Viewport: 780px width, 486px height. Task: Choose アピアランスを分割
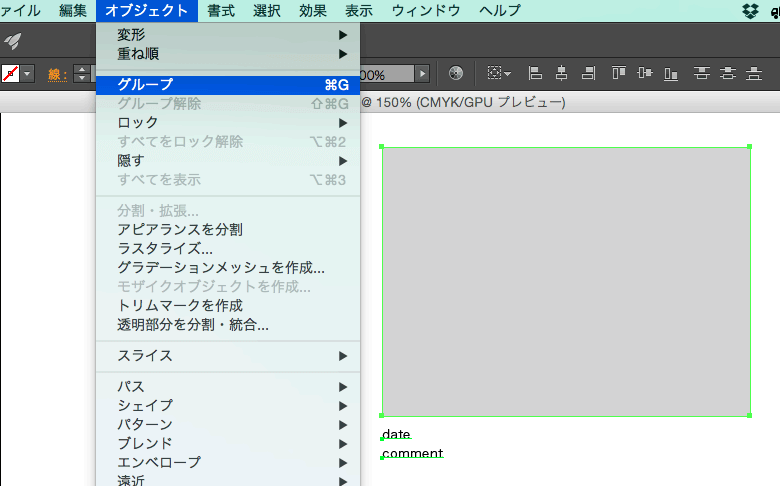[x=228, y=230]
